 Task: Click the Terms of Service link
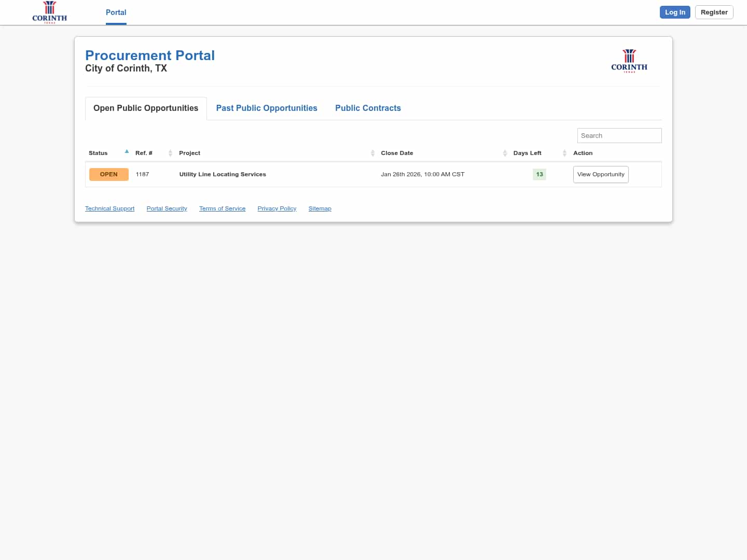[222, 208]
